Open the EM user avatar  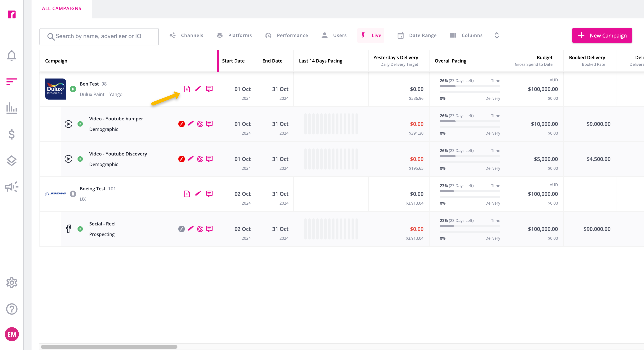click(12, 334)
